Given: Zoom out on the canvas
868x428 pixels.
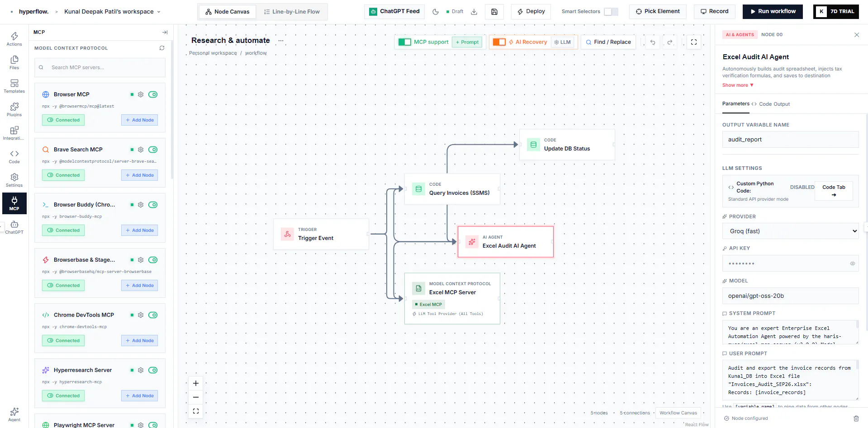Looking at the screenshot, I should pos(196,397).
